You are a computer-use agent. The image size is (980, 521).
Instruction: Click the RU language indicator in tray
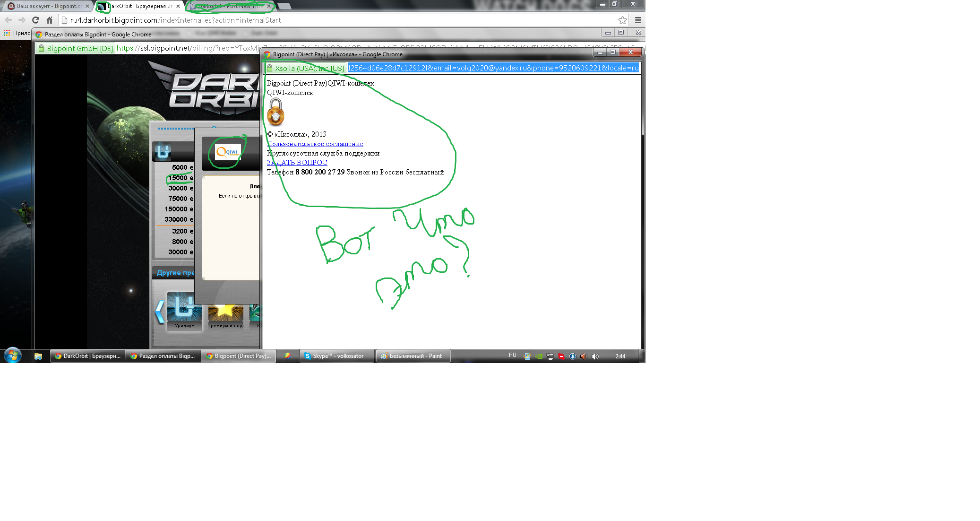(512, 356)
